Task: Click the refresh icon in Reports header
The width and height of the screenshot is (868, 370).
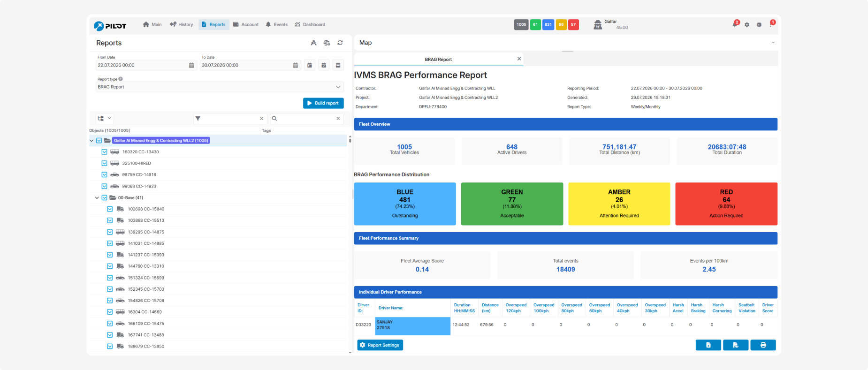Action: pos(340,43)
